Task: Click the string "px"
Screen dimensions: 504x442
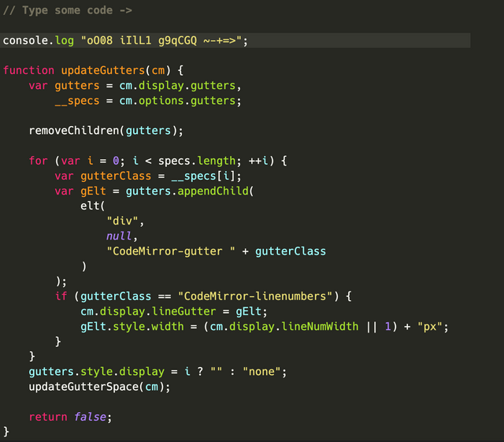Action: point(430,326)
